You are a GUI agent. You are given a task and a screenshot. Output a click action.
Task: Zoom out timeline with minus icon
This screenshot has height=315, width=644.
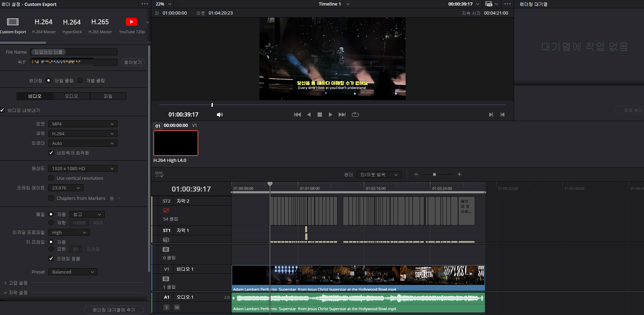point(416,175)
